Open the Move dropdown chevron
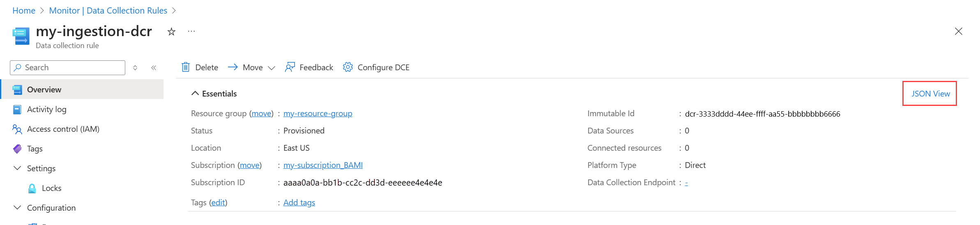Screen dimensions: 980x225 [x=271, y=68]
